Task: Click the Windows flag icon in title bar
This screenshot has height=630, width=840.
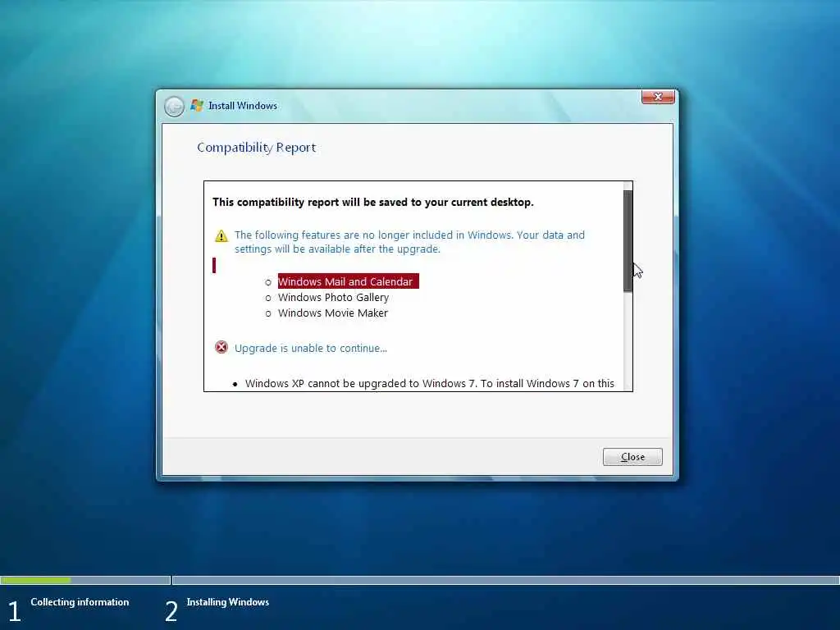Action: click(197, 106)
